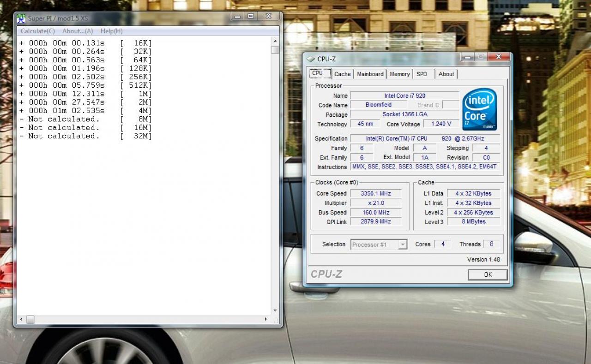Click the Intel Core i7 logo
Viewport: 591px width, 364px height.
point(480,109)
